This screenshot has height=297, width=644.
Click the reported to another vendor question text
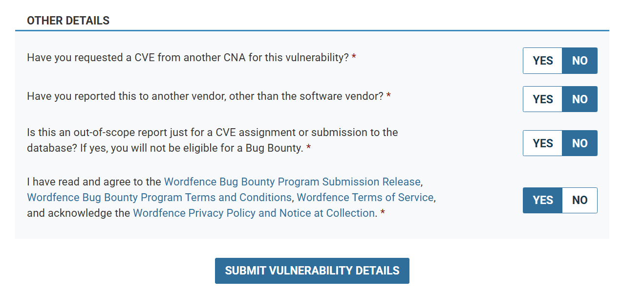pos(205,96)
